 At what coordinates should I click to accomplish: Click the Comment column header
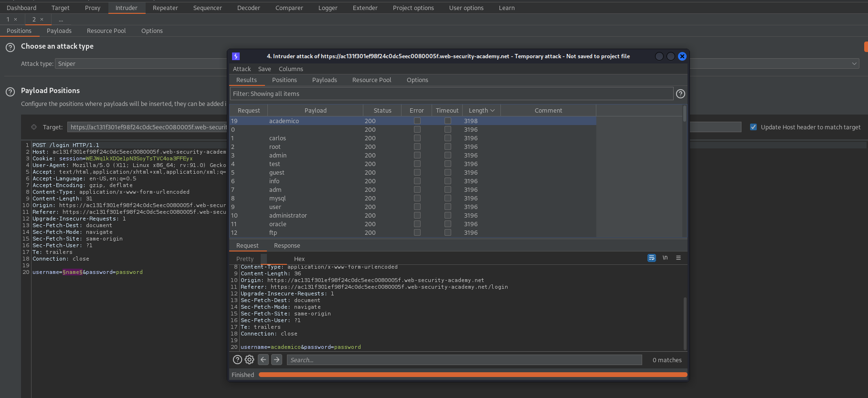(548, 110)
